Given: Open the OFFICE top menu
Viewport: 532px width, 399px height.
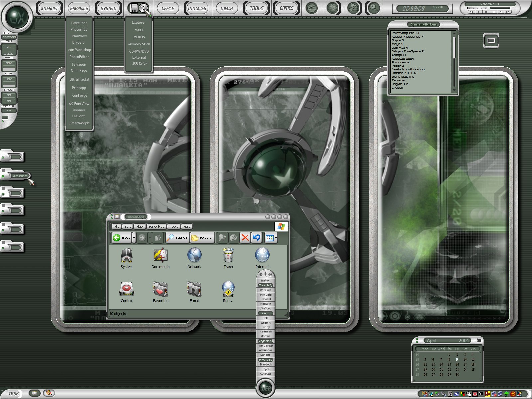Looking at the screenshot, I should coord(168,8).
